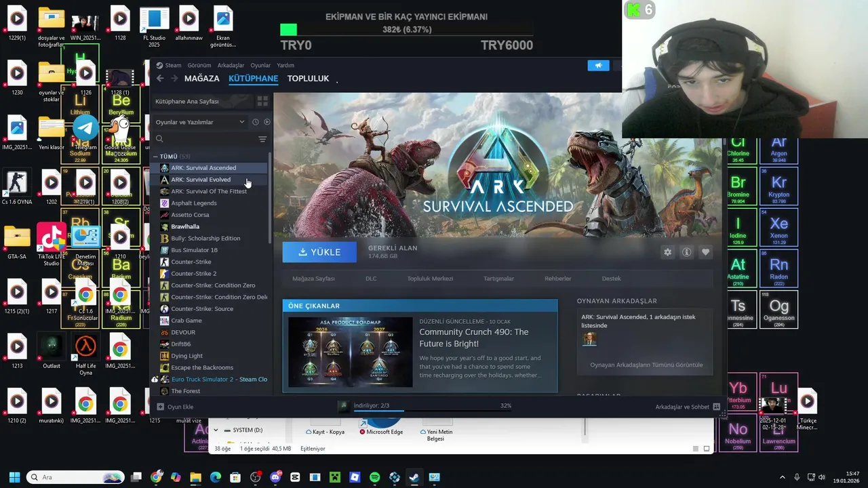Open Steam icon in the taskbar

[x=414, y=477]
